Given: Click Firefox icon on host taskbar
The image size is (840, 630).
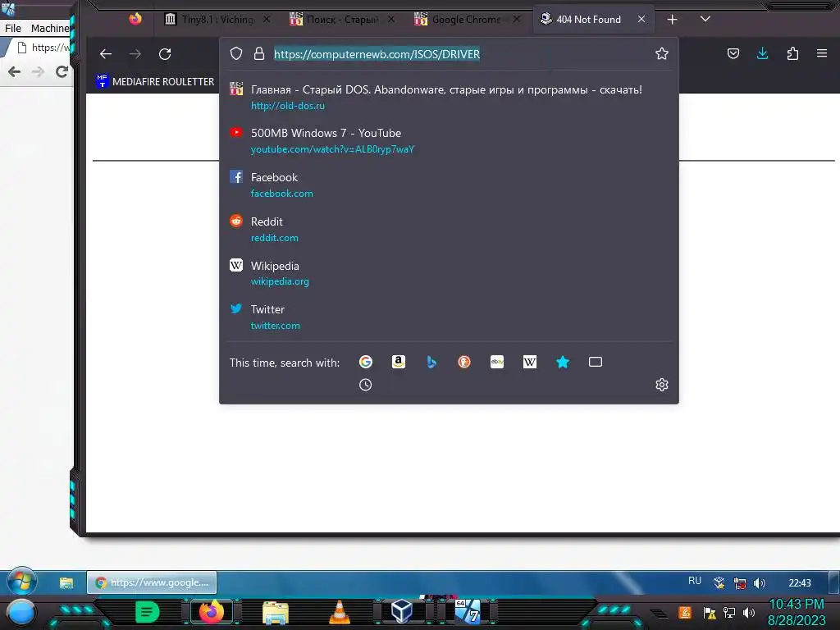Looking at the screenshot, I should [211, 612].
